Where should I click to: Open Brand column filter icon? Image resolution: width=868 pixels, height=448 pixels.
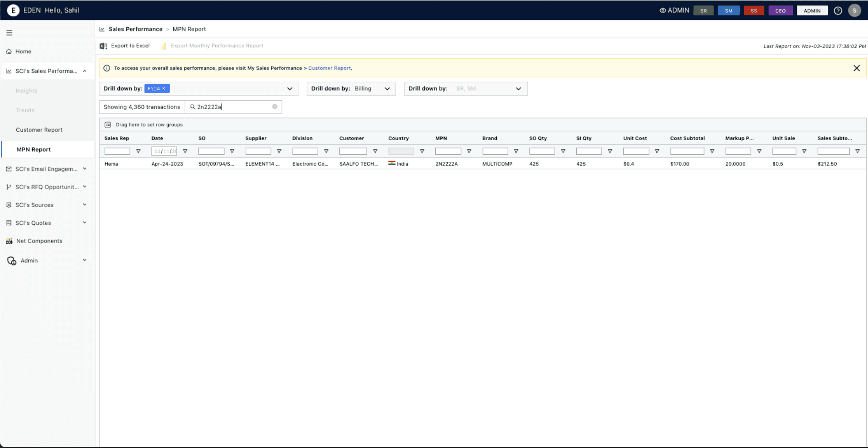(x=516, y=151)
